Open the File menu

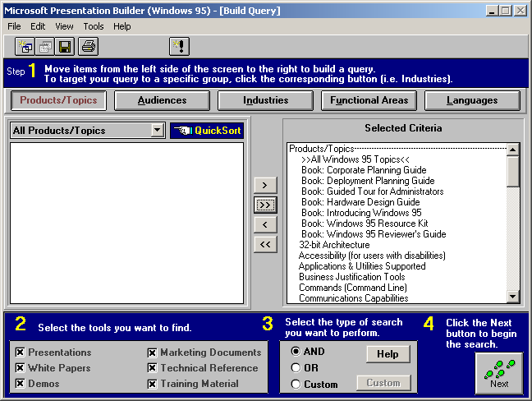(x=14, y=26)
